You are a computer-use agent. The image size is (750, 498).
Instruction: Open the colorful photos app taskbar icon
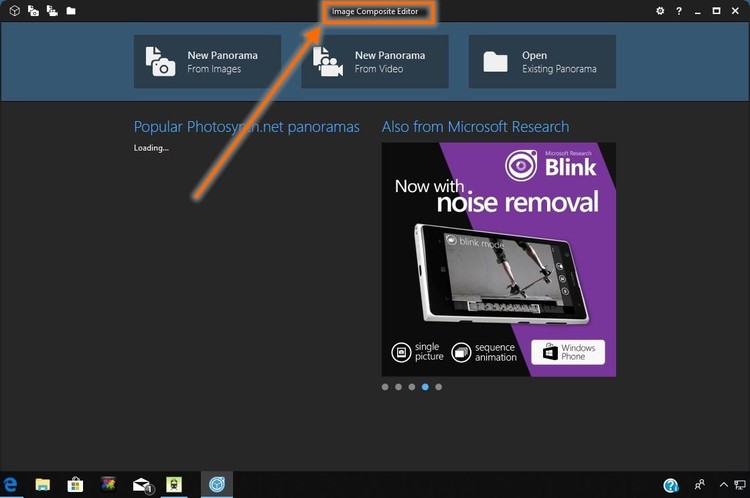click(109, 484)
